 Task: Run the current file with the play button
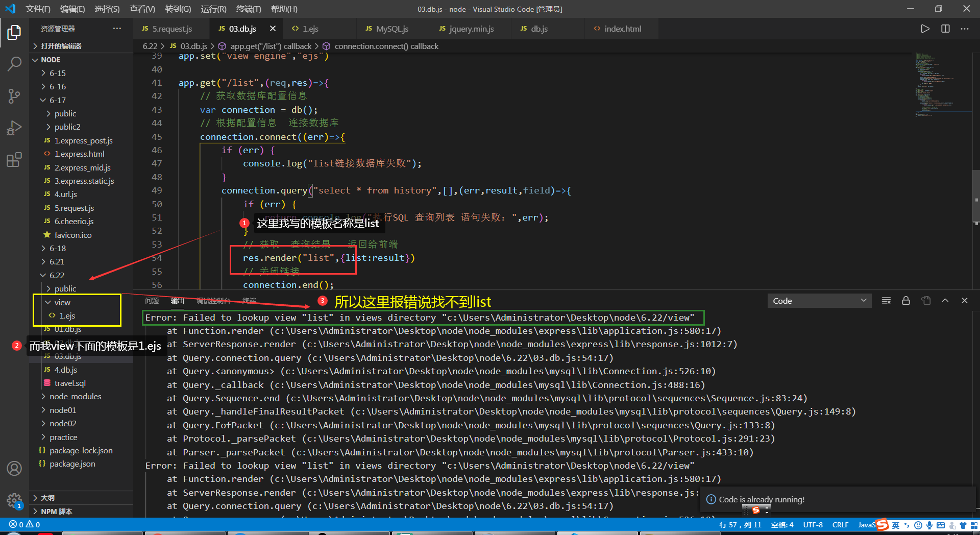tap(925, 29)
